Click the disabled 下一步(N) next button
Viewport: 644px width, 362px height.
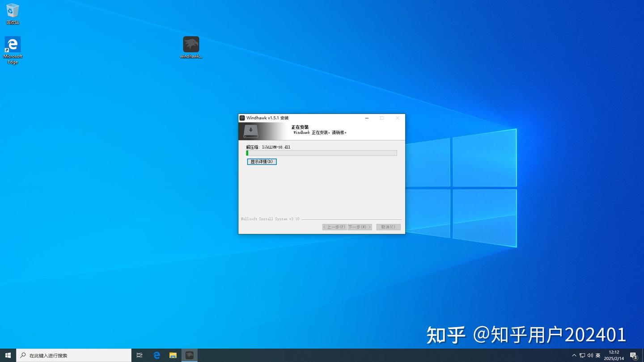(359, 227)
